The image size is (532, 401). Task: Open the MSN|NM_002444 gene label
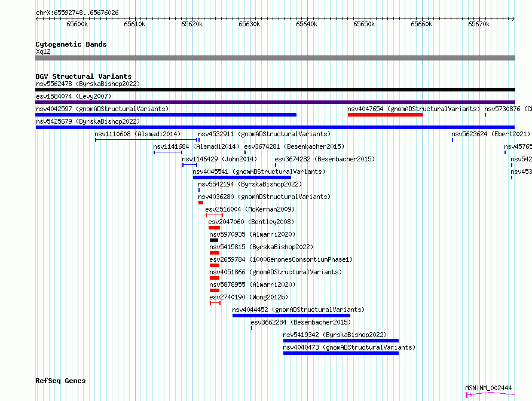(x=488, y=388)
